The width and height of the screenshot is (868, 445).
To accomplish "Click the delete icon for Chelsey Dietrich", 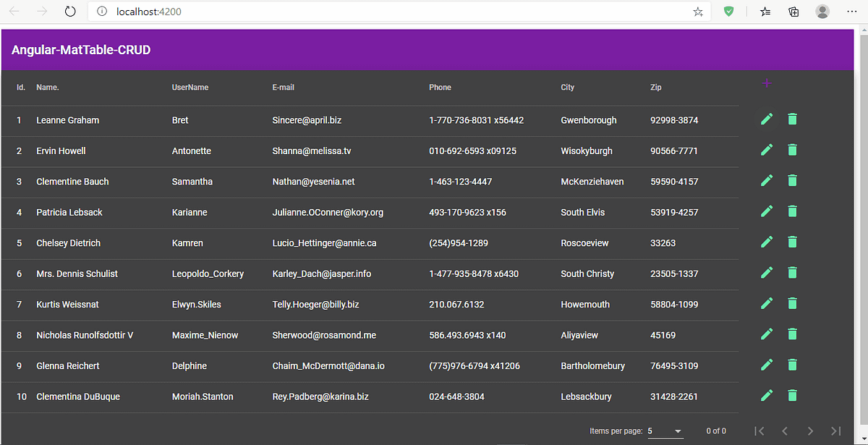I will (x=792, y=241).
